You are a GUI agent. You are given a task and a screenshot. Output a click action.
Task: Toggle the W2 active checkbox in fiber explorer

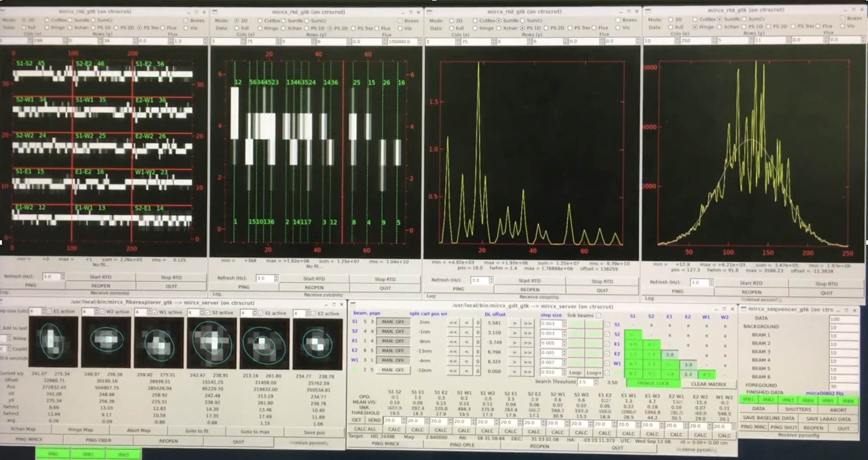(103, 312)
